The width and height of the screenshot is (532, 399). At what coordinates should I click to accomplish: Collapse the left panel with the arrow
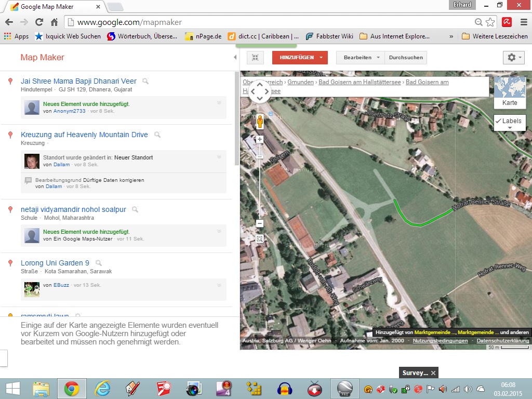coord(235,58)
